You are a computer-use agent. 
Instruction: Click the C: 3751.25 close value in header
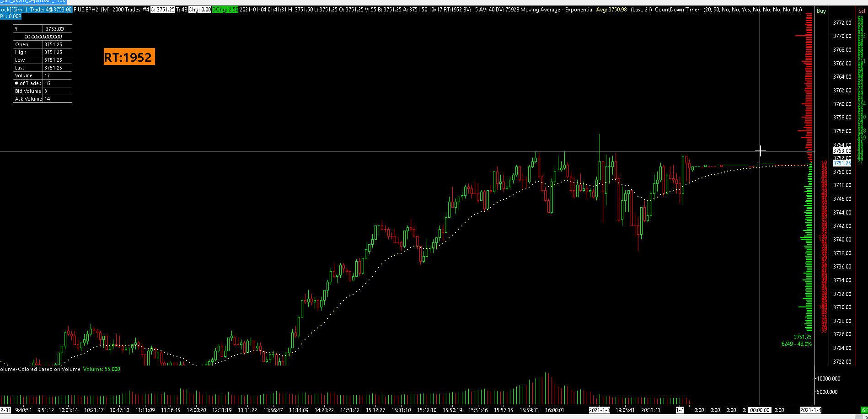(x=163, y=10)
